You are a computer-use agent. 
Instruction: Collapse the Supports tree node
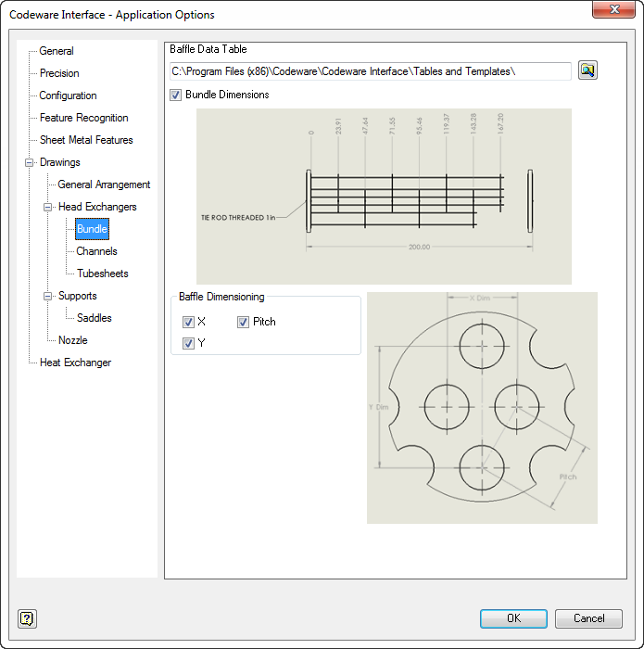click(47, 296)
